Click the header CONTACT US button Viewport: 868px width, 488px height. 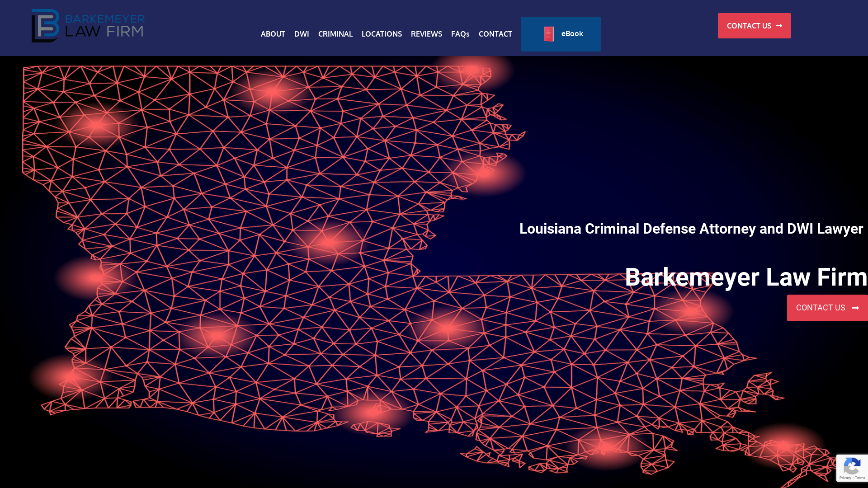click(x=754, y=26)
